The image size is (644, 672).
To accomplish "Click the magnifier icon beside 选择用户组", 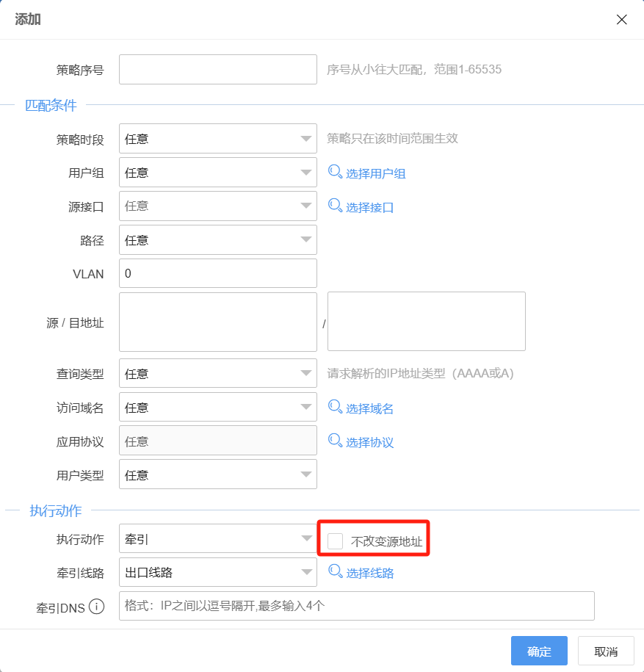I will tap(335, 173).
